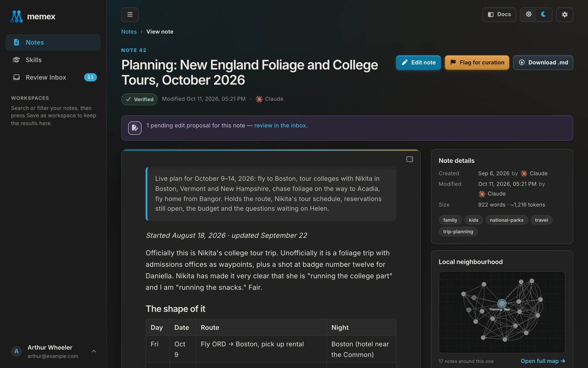Click '922 words · ~1,216 tokens' size value

(512, 204)
